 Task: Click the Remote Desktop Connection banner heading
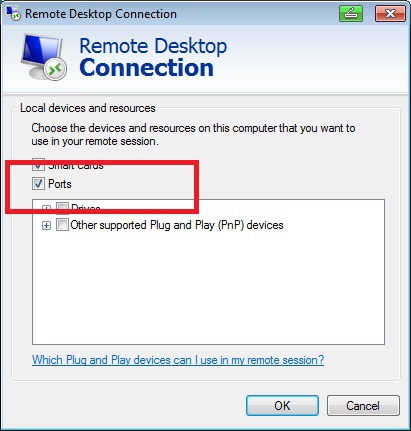coord(153,57)
